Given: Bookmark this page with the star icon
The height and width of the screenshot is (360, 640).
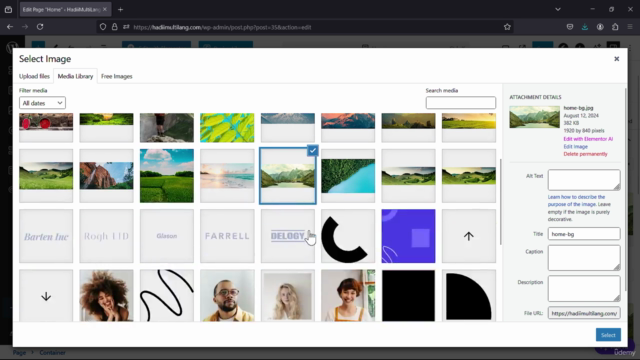Looking at the screenshot, I should click(507, 27).
